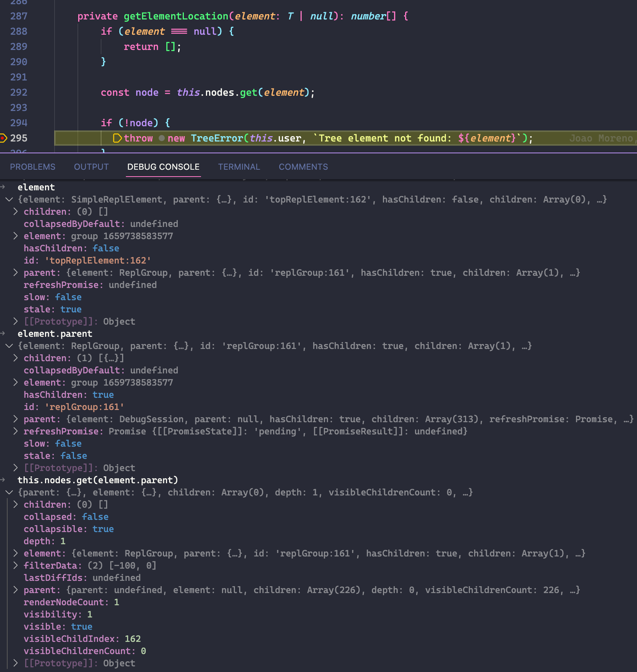The width and height of the screenshot is (637, 672).
Task: Click the Joao Moreno blame annotation
Action: coord(601,138)
